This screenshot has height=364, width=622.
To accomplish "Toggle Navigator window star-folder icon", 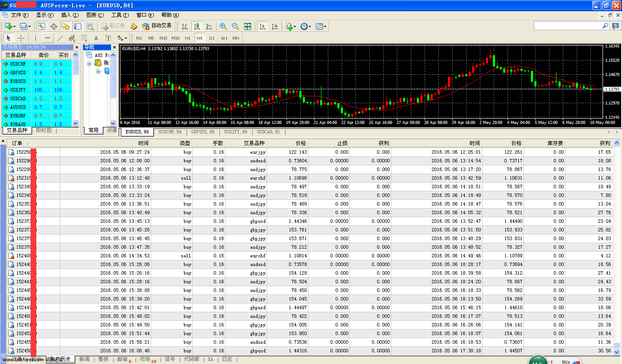I will 66,26.
